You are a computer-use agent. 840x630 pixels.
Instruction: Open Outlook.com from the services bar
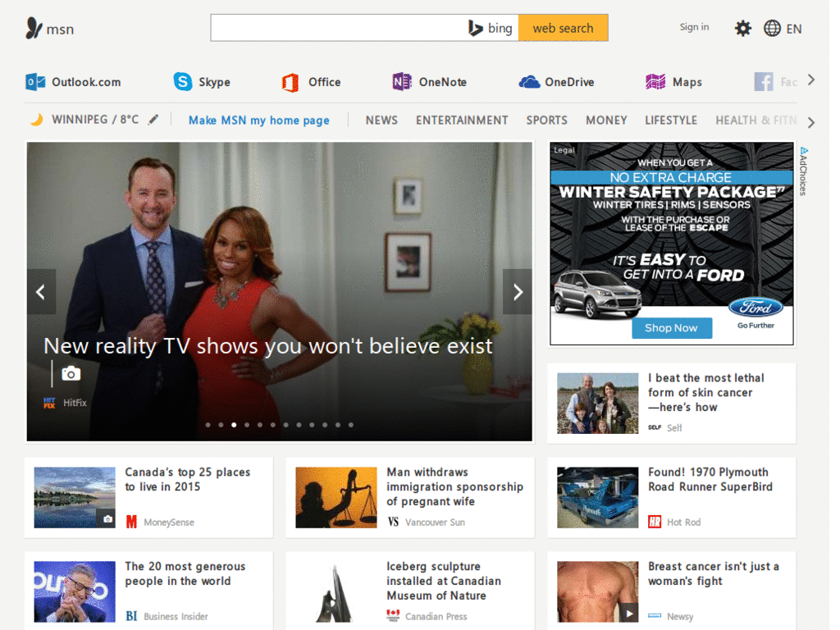pyautogui.click(x=35, y=82)
